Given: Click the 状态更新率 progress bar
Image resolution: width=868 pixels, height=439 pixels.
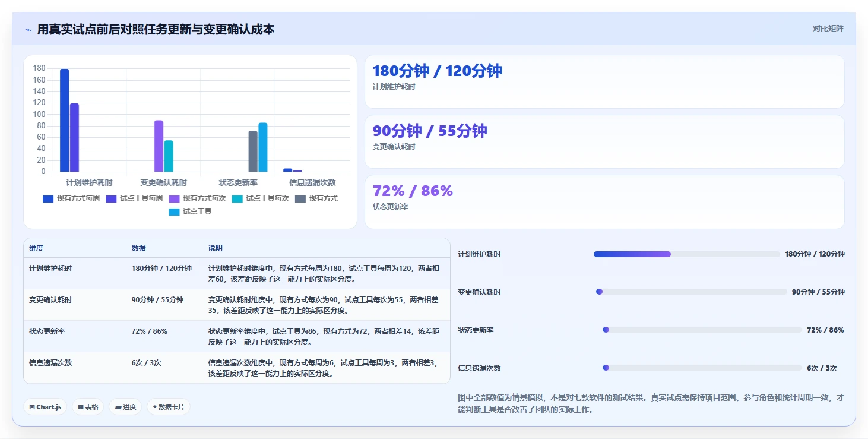Looking at the screenshot, I should pos(702,330).
